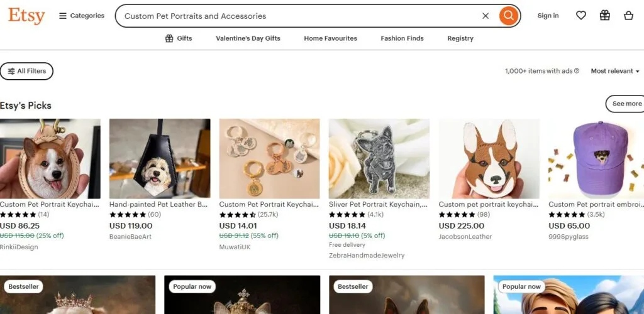Open the silver pet keychain thumbnail
Image resolution: width=644 pixels, height=314 pixels.
click(x=379, y=158)
